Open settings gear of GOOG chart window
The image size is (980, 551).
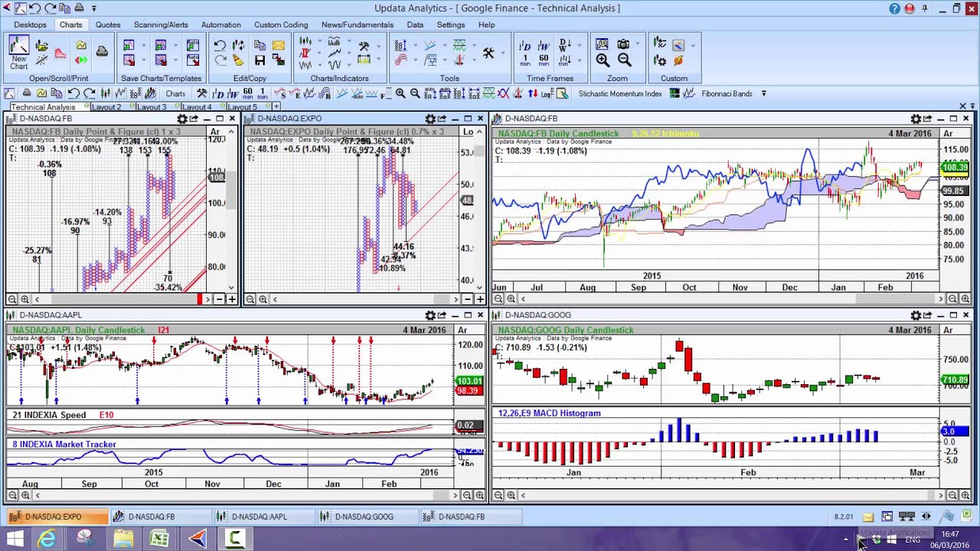(x=915, y=315)
